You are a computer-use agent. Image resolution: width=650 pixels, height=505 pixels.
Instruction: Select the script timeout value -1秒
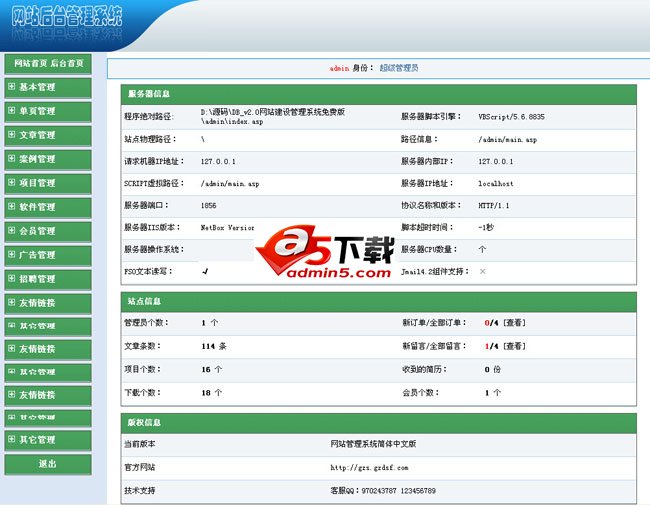point(486,227)
